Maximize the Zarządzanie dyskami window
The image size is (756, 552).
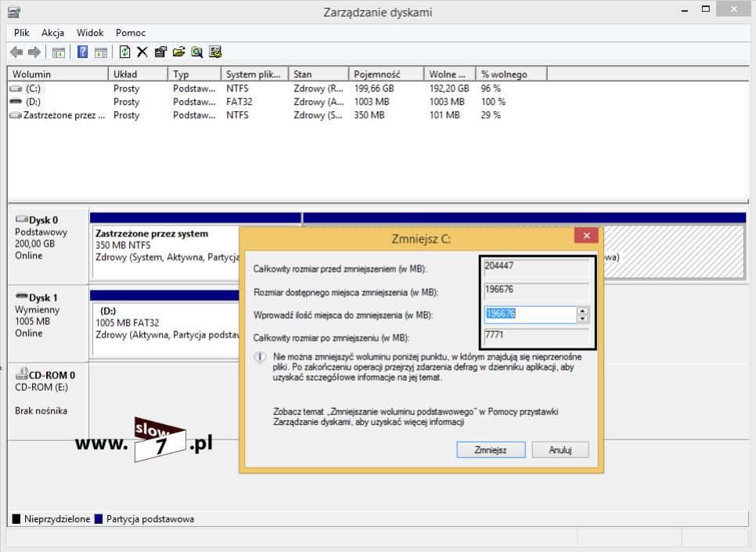706,9
